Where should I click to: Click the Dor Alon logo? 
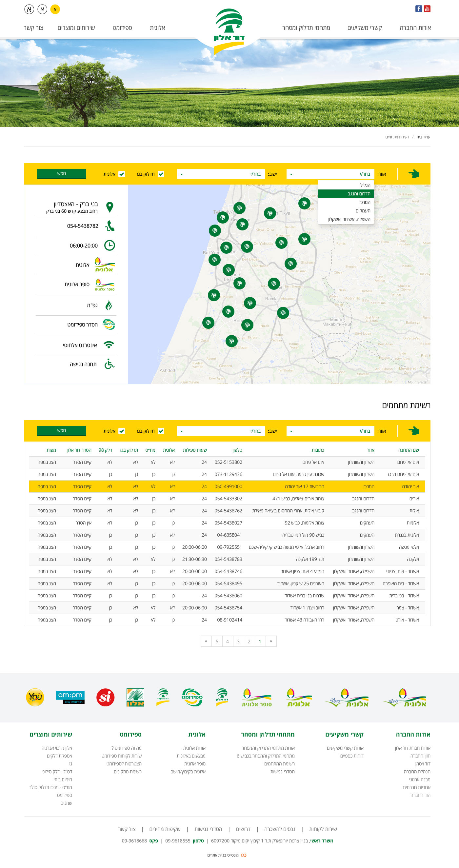click(229, 30)
